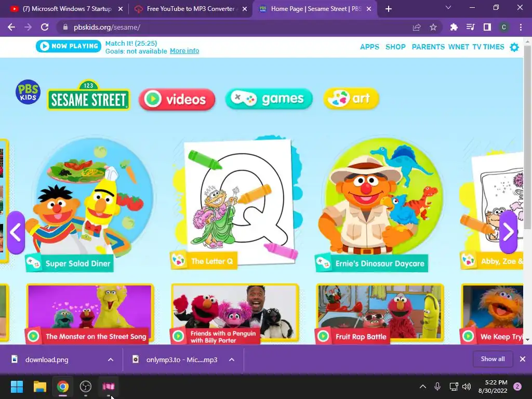Image resolution: width=532 pixels, height=399 pixels.
Task: Click the microphone tray icon
Action: pyautogui.click(x=437, y=387)
